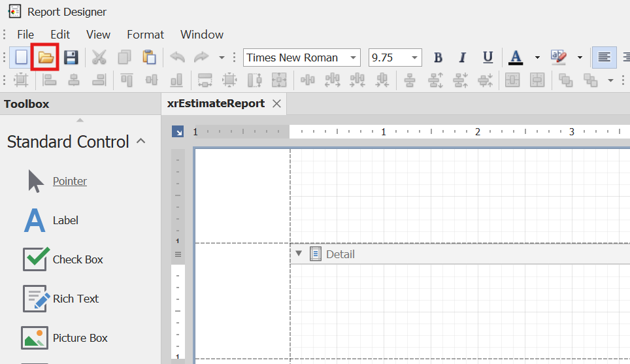Undo the last action
The height and width of the screenshot is (364, 630).
click(x=177, y=57)
